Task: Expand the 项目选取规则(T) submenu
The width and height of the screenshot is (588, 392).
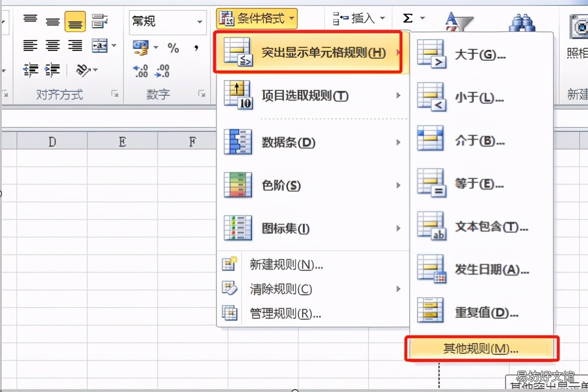Action: pos(312,95)
